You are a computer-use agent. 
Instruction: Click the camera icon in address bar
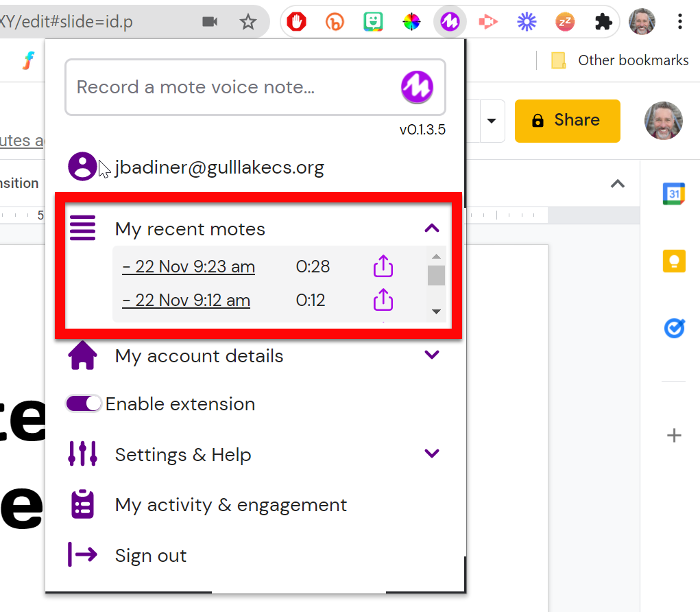(x=209, y=21)
